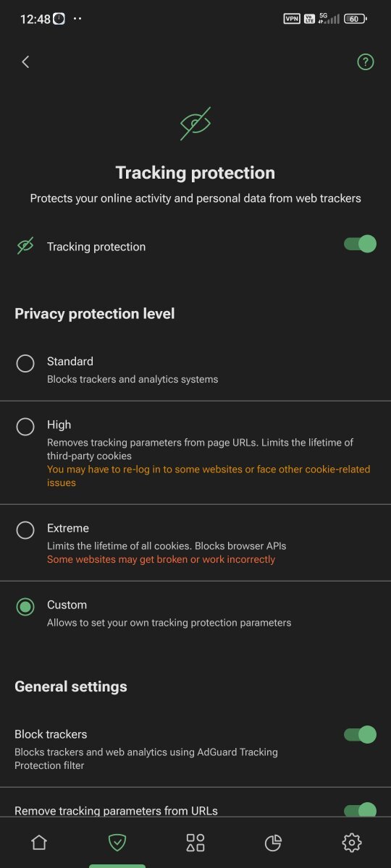This screenshot has width=391, height=868.
Task: Tap large crossed-eye header icon
Action: (195, 124)
